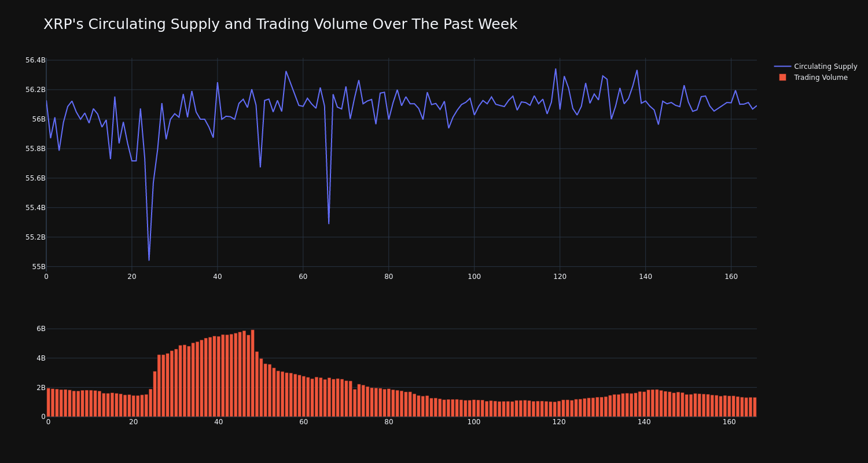Click the 55B y-axis label
This screenshot has width=868, height=463.
pos(39,267)
